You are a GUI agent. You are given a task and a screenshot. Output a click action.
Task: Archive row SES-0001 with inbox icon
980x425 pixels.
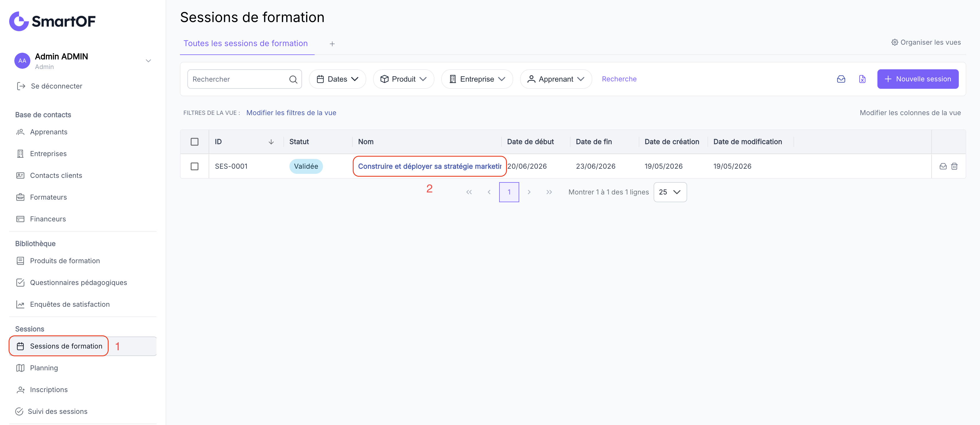point(943,166)
